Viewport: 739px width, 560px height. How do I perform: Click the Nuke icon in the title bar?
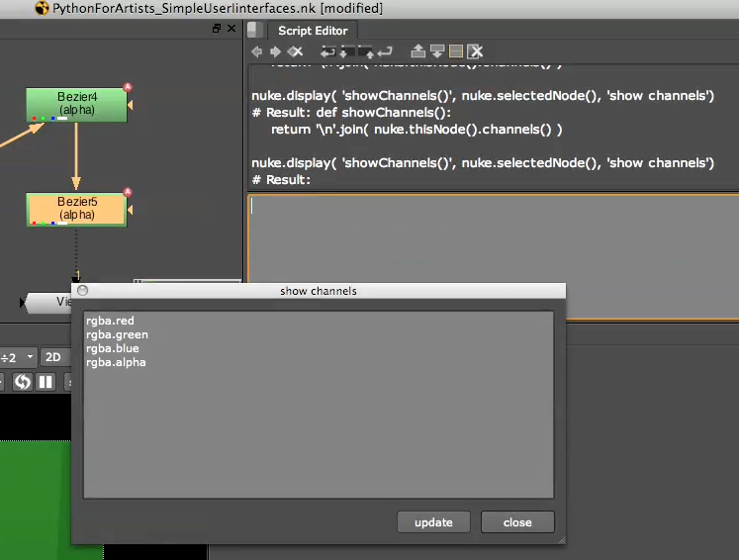click(42, 8)
